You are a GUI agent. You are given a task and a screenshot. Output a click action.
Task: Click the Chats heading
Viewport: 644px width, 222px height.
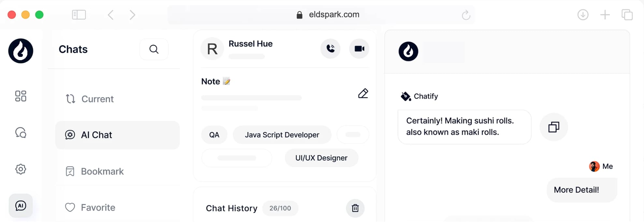73,49
